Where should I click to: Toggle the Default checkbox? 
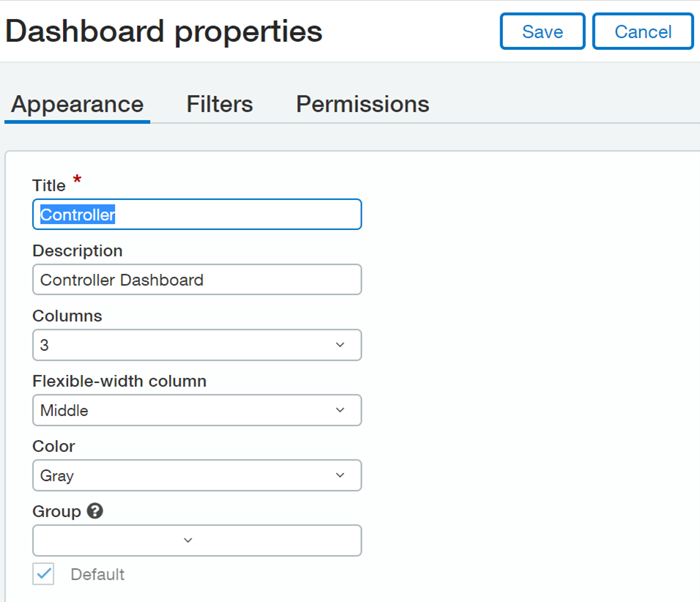click(x=43, y=574)
